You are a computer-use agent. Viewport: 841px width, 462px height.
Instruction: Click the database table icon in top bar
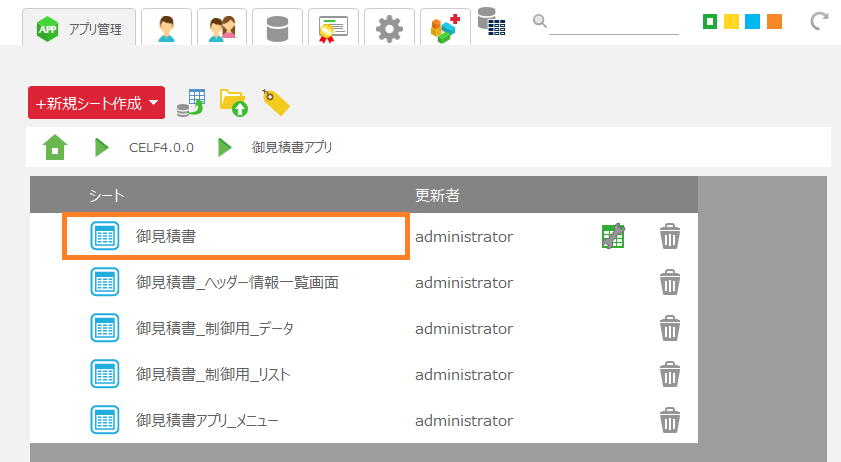coord(491,22)
